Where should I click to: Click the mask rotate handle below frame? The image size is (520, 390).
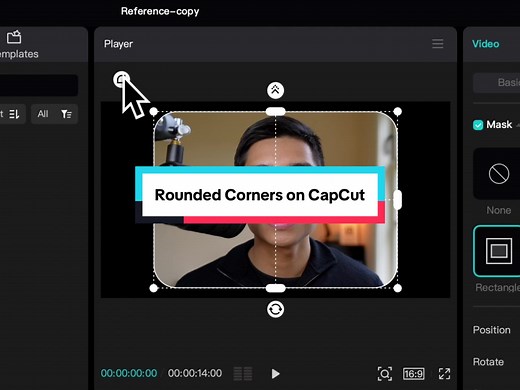point(275,309)
